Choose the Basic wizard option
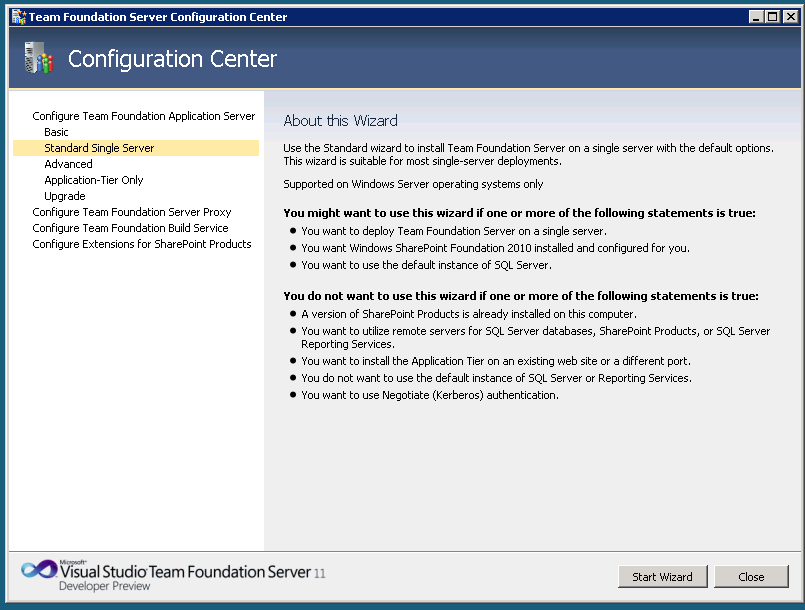 pyautogui.click(x=56, y=132)
